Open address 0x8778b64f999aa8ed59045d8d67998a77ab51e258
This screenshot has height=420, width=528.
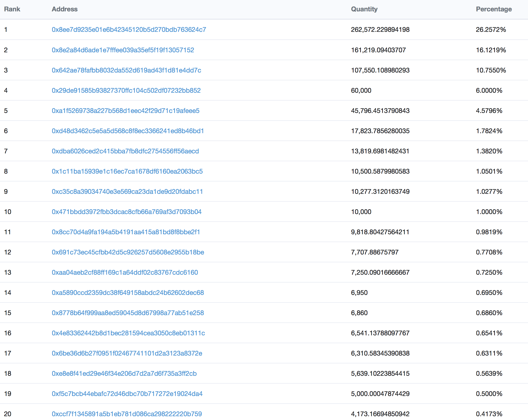(128, 313)
